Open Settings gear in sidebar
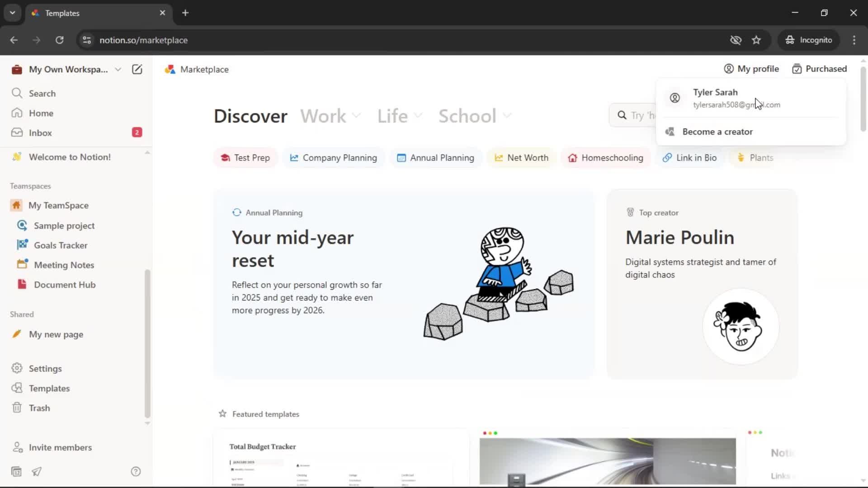The image size is (868, 488). point(17,368)
